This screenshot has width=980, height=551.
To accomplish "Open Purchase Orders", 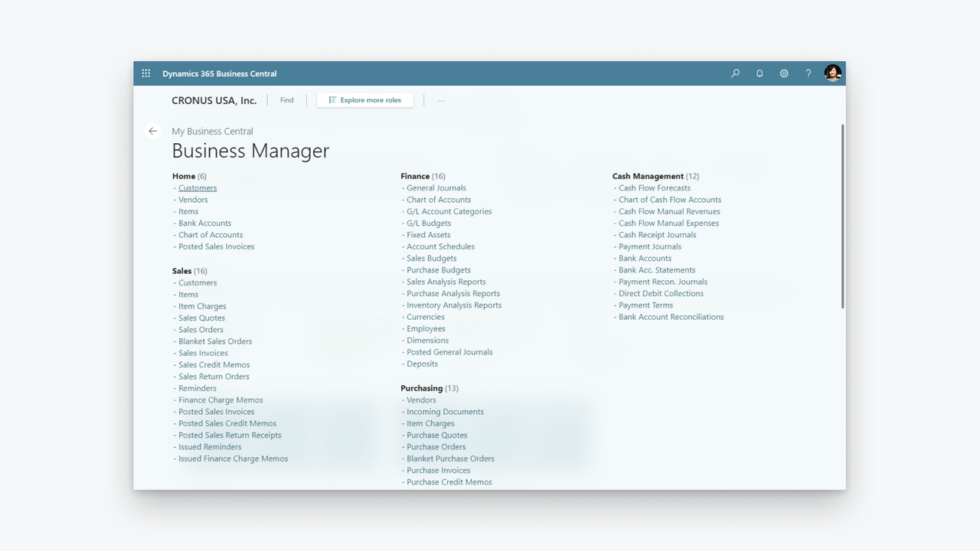I will pos(436,447).
